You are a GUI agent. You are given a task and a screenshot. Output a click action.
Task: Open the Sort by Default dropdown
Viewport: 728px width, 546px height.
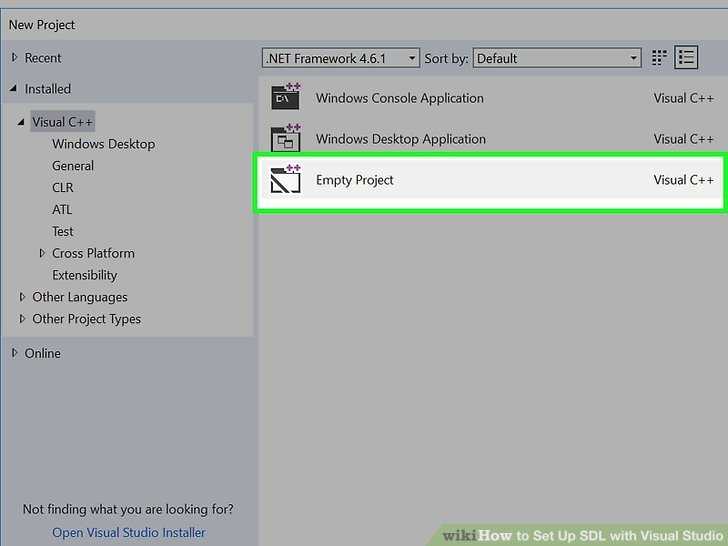pyautogui.click(x=557, y=58)
